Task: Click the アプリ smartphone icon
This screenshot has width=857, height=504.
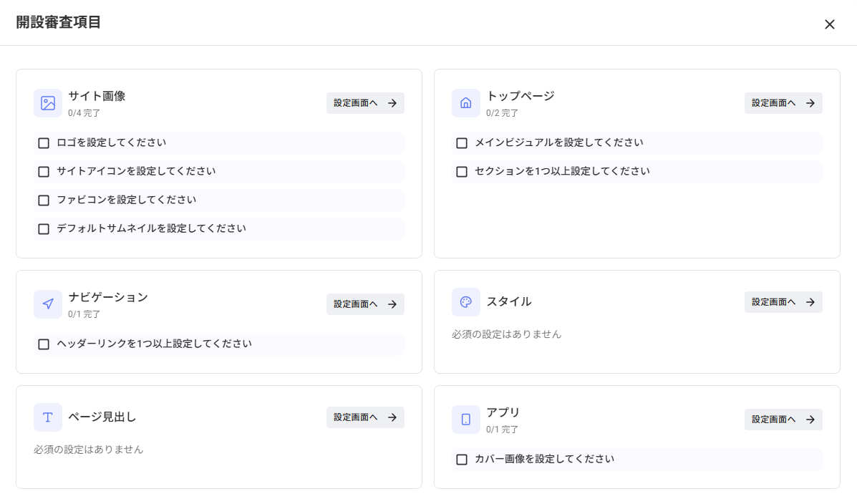Action: click(465, 420)
